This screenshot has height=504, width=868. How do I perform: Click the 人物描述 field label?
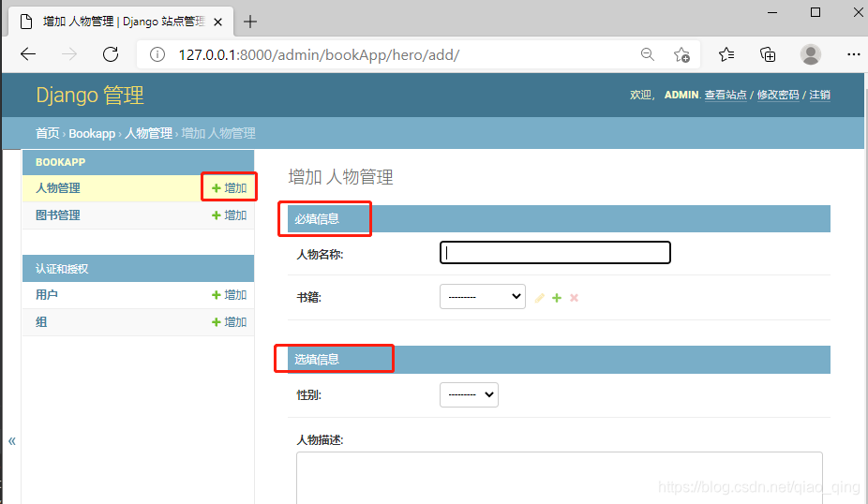coord(320,439)
